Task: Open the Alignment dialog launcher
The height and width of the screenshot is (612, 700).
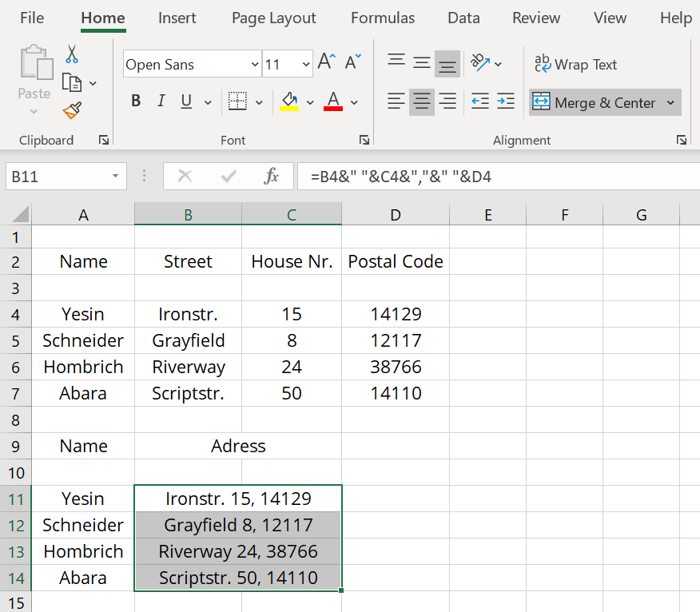Action: [681, 140]
